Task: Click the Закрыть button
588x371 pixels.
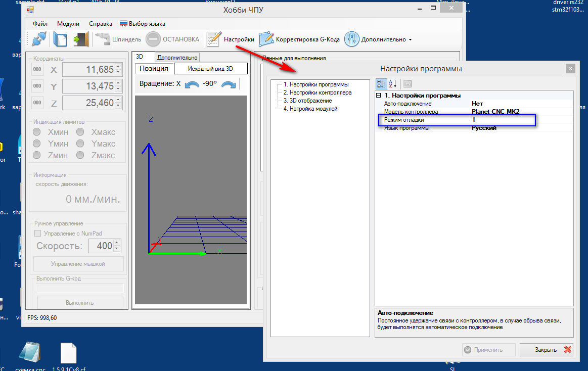Action: pos(547,350)
